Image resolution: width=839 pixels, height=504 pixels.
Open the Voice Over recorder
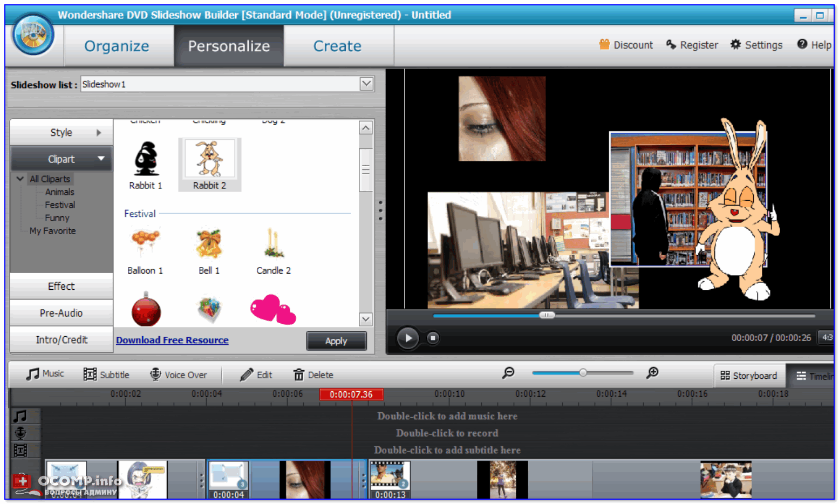[x=179, y=374]
